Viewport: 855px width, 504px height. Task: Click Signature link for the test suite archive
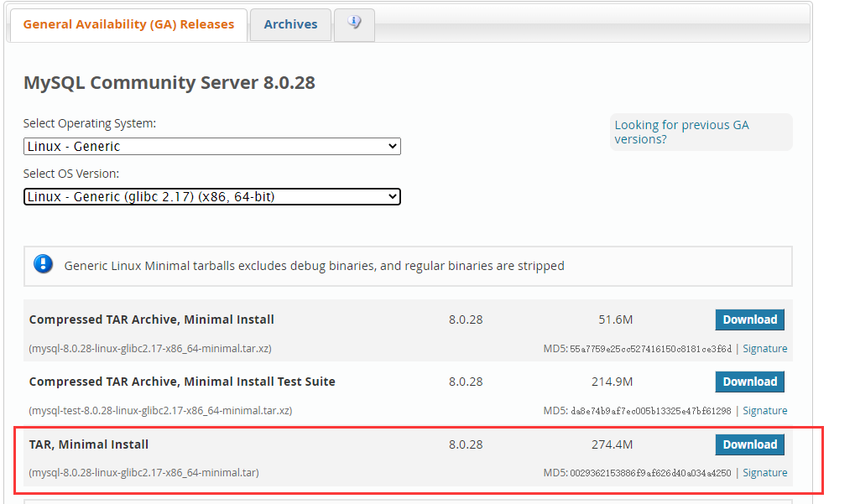(764, 410)
